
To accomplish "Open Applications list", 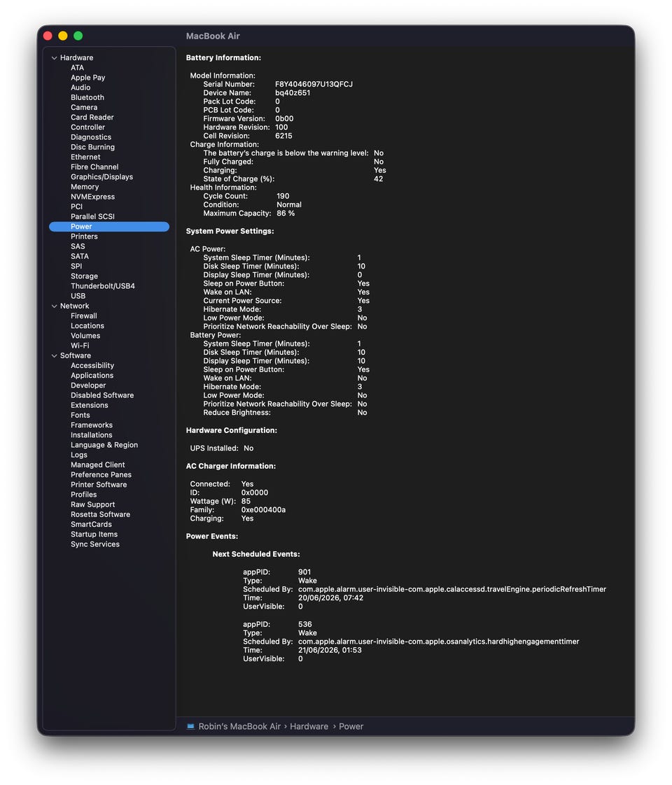I will click(x=92, y=376).
